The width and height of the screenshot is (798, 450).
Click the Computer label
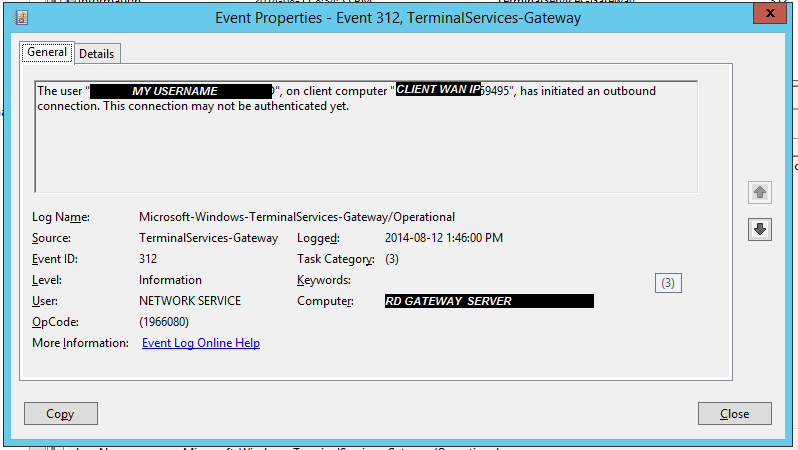coord(325,301)
